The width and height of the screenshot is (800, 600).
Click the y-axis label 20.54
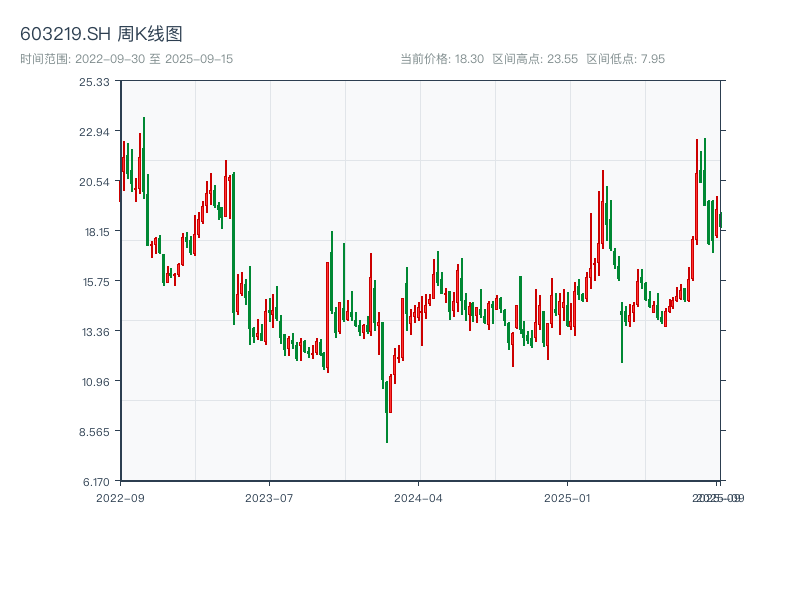pyautogui.click(x=94, y=182)
